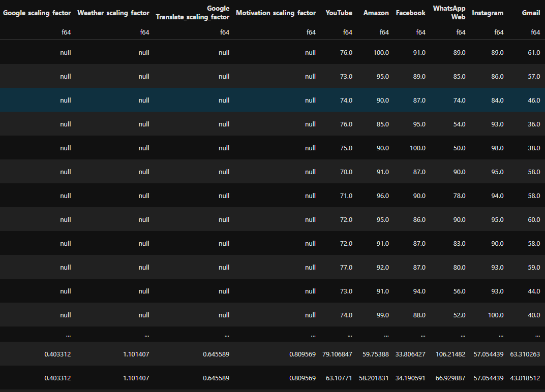This screenshot has width=545, height=392.
Task: Click the Facebook value 100.0
Action: [x=417, y=148]
